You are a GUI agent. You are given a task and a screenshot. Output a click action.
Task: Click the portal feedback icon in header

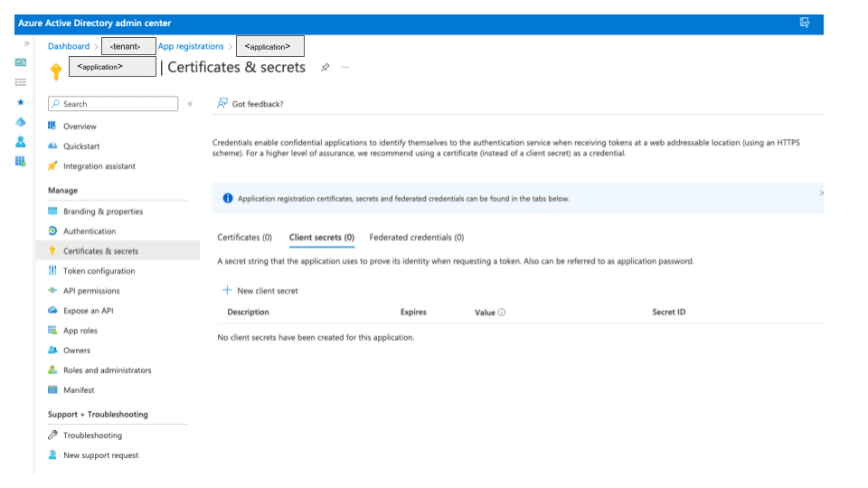[805, 23]
